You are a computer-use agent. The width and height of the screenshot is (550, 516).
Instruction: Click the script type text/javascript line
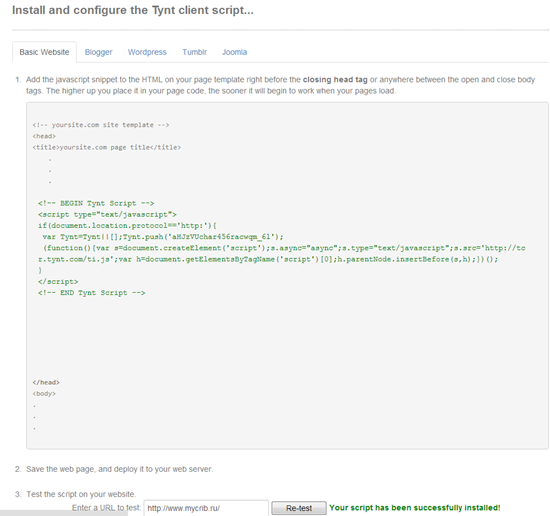coord(107,215)
